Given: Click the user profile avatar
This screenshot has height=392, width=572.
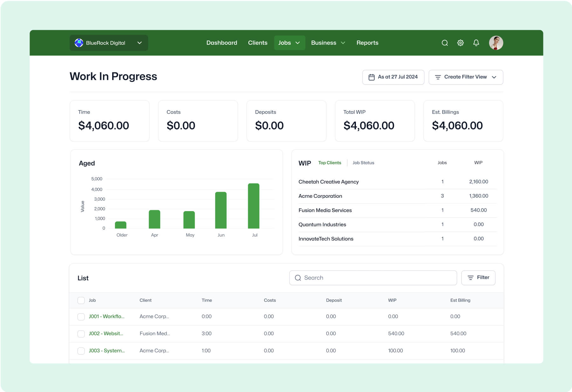Looking at the screenshot, I should [496, 43].
